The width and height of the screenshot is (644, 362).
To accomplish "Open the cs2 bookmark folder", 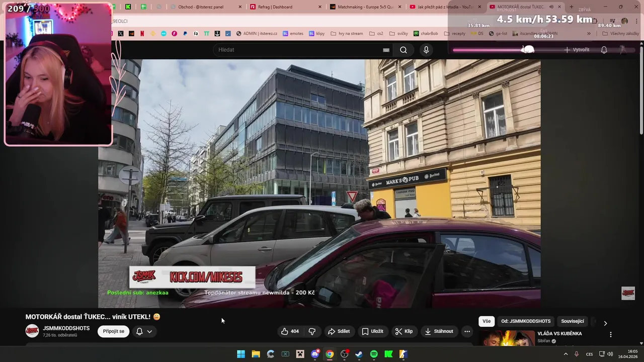I will (x=376, y=34).
